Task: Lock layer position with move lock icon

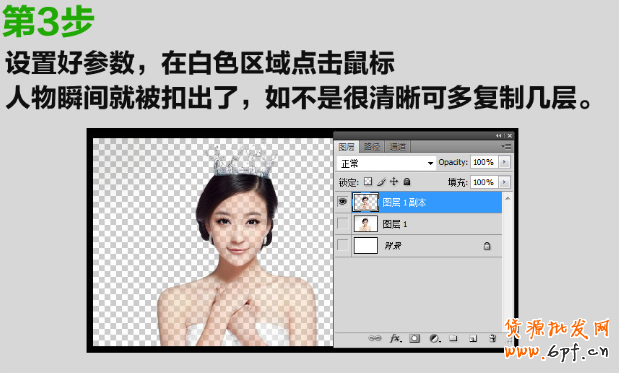Action: click(394, 181)
